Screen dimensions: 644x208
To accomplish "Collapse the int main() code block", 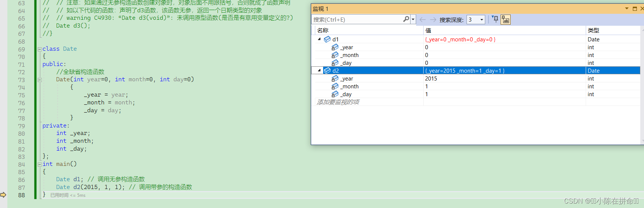I will click(40, 164).
